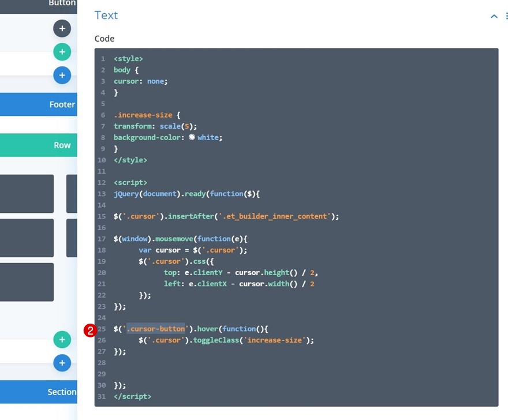508x420 pixels.
Task: Click the green plus icon above the Footer bar
Action: click(62, 52)
